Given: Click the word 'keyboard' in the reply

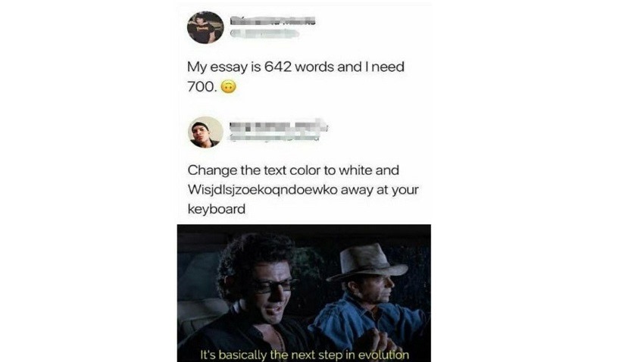Looking at the screenshot, I should pyautogui.click(x=217, y=209).
